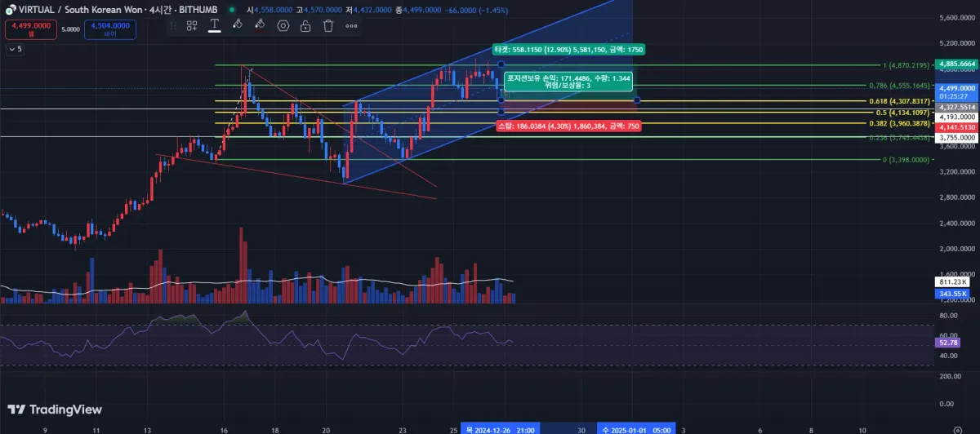Image resolution: width=980 pixels, height=434 pixels.
Task: Grab the floating toolbar drag handle
Action: 174,26
